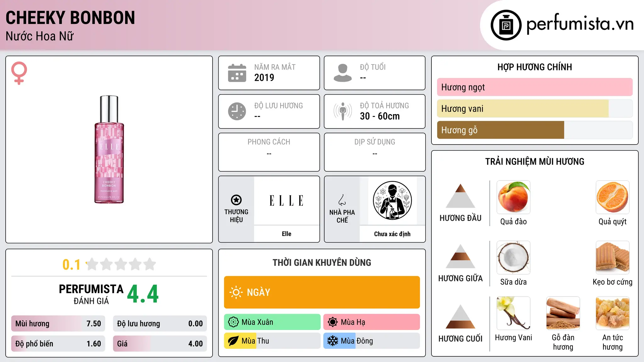Click the Hương đầu pyramid icon
The image size is (644, 362).
point(460,196)
